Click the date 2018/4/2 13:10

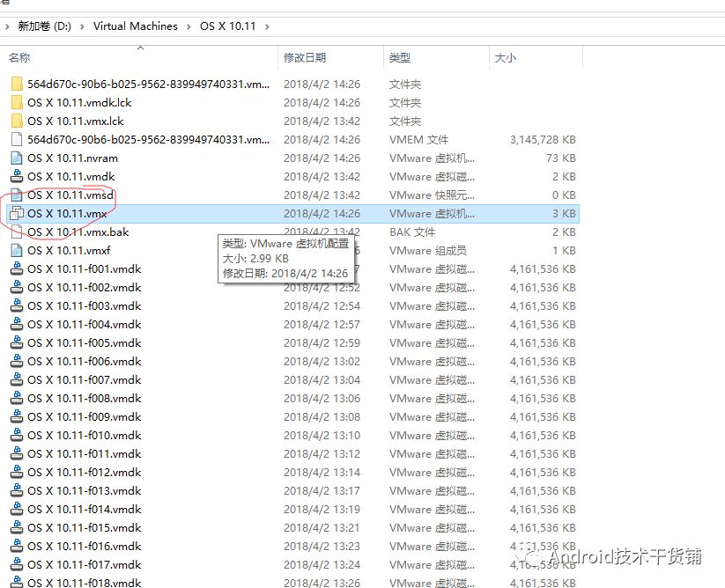322,435
